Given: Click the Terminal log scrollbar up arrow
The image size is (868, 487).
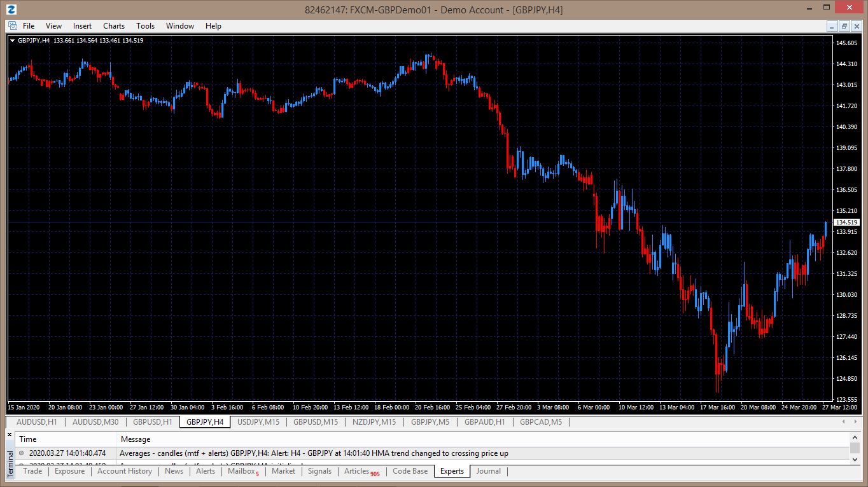Looking at the screenshot, I should click(x=855, y=437).
